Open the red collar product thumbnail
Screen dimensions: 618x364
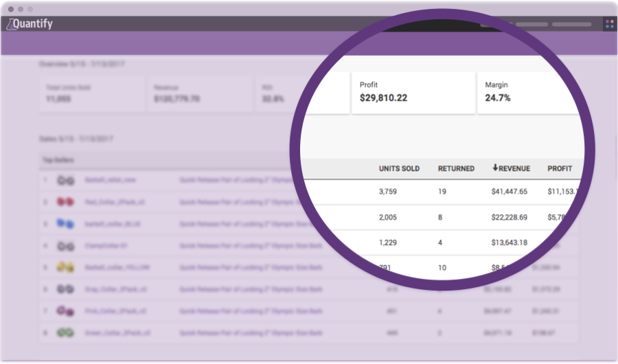(65, 202)
